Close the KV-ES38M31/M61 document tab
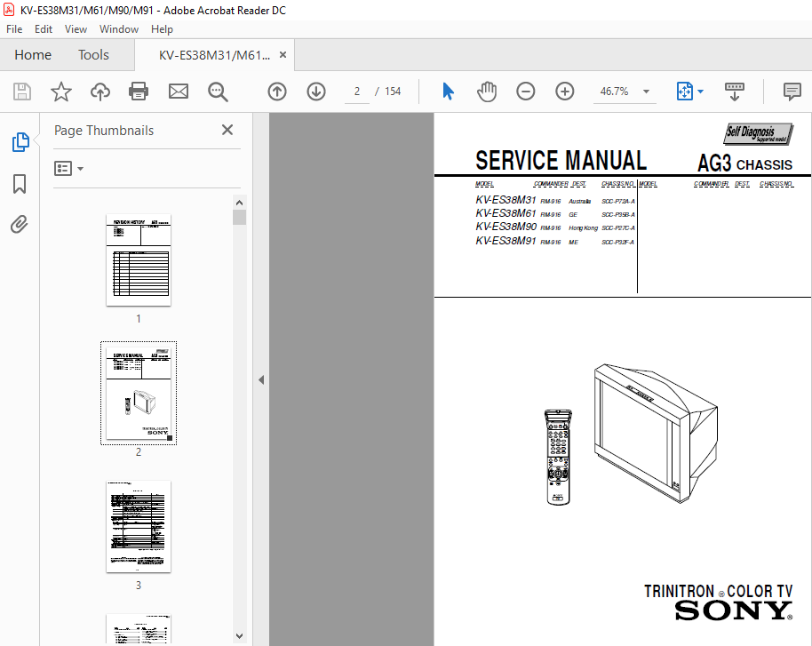Image resolution: width=812 pixels, height=646 pixels. [x=283, y=55]
